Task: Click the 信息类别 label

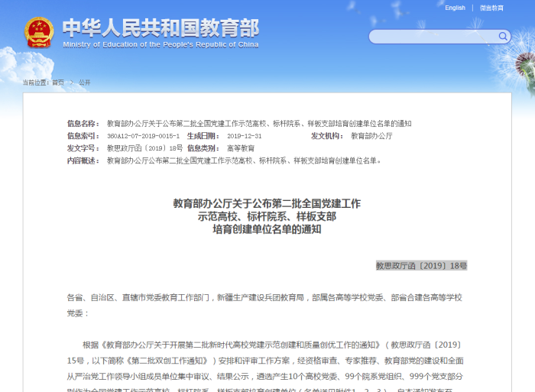Action: (x=203, y=148)
